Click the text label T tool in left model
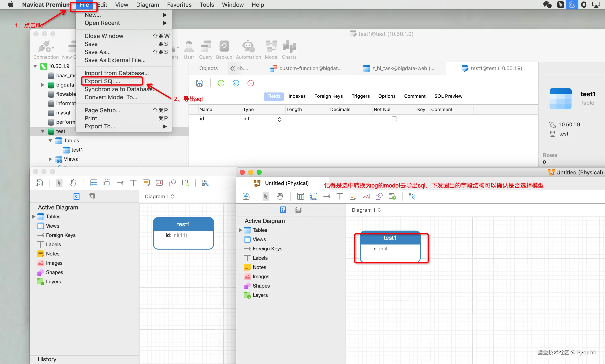 click(133, 183)
